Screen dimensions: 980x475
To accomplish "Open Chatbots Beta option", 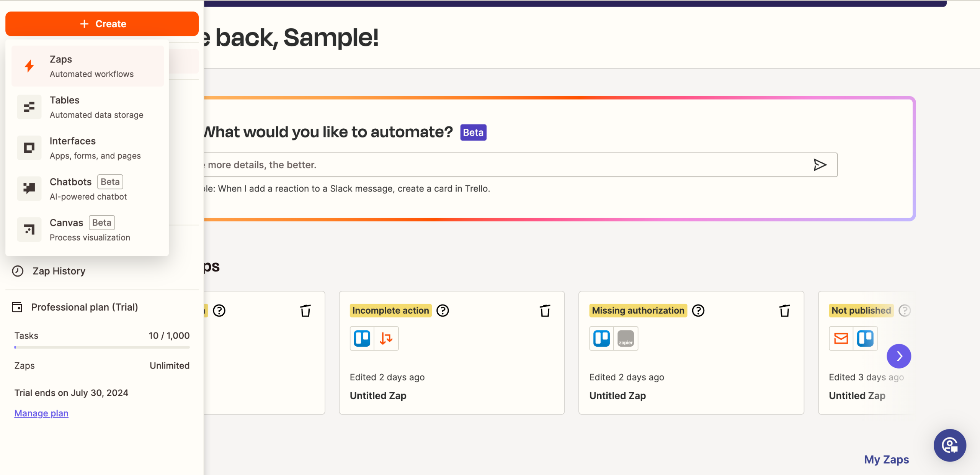I will (x=88, y=189).
